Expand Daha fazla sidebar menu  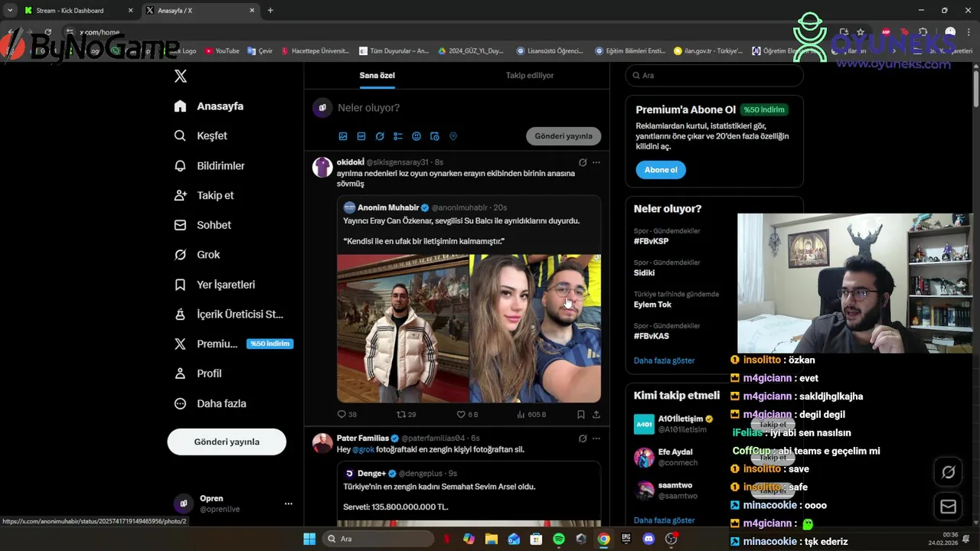tap(210, 403)
